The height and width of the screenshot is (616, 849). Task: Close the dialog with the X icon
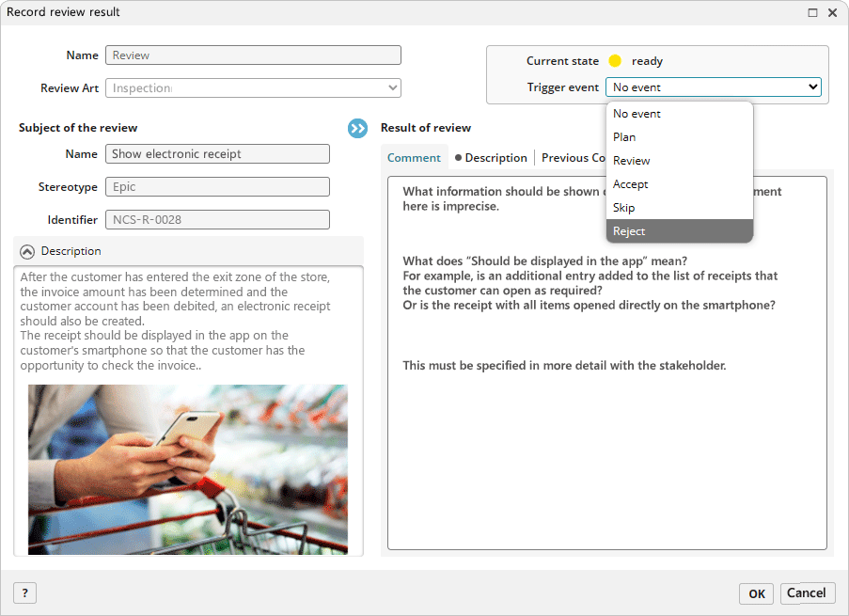click(x=832, y=13)
